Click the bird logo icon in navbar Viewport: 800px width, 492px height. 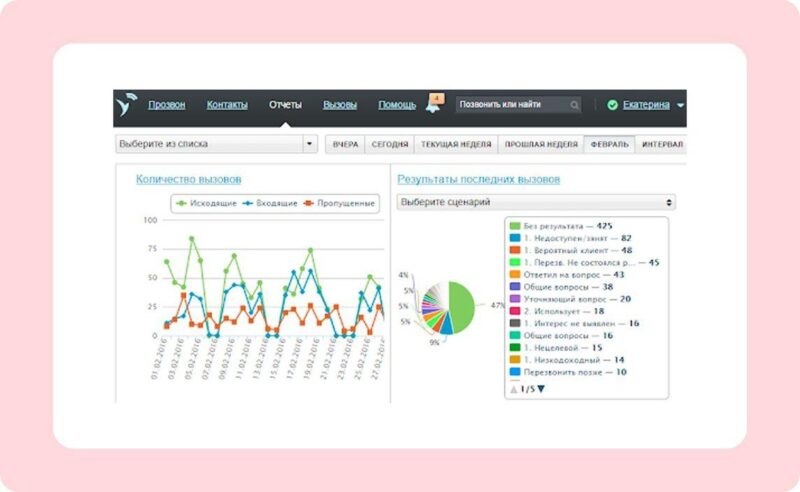point(126,105)
